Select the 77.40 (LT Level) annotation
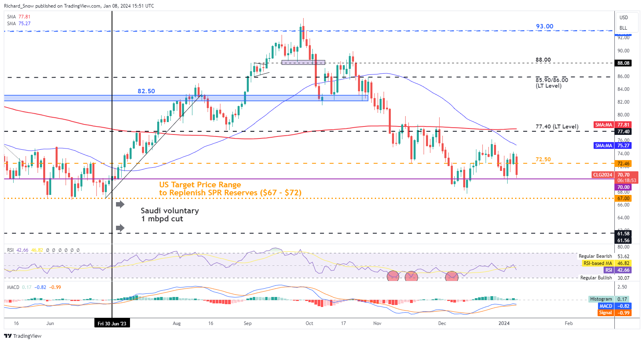The image size is (644, 343). [557, 127]
